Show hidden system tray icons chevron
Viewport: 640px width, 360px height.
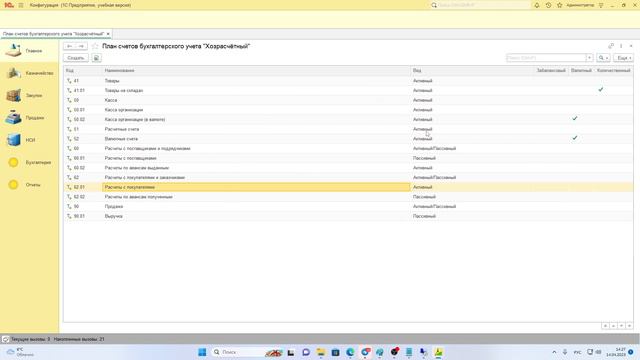(x=554, y=352)
